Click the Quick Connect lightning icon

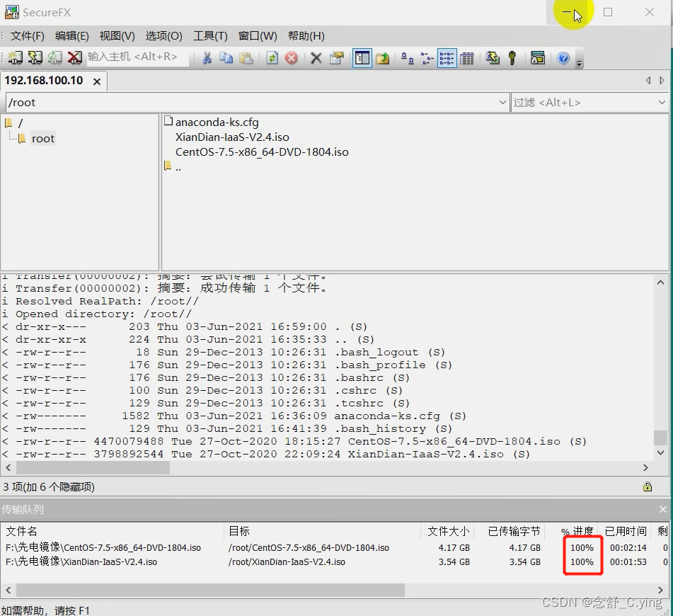tap(35, 57)
